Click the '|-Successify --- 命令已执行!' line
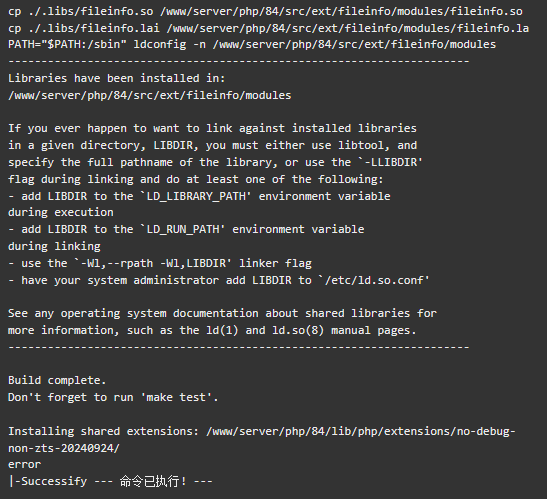Image resolution: width=547 pixels, height=499 pixels. click(x=110, y=481)
